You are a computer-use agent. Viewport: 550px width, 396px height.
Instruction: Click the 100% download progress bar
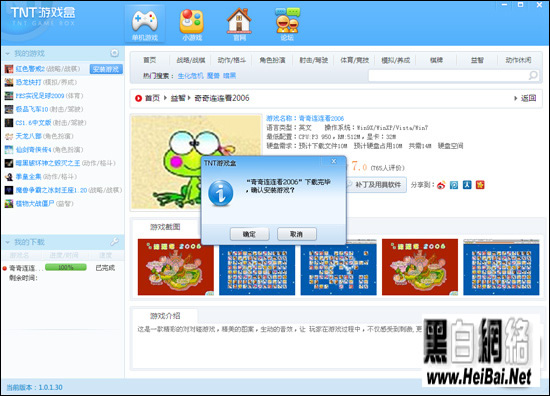point(66,267)
